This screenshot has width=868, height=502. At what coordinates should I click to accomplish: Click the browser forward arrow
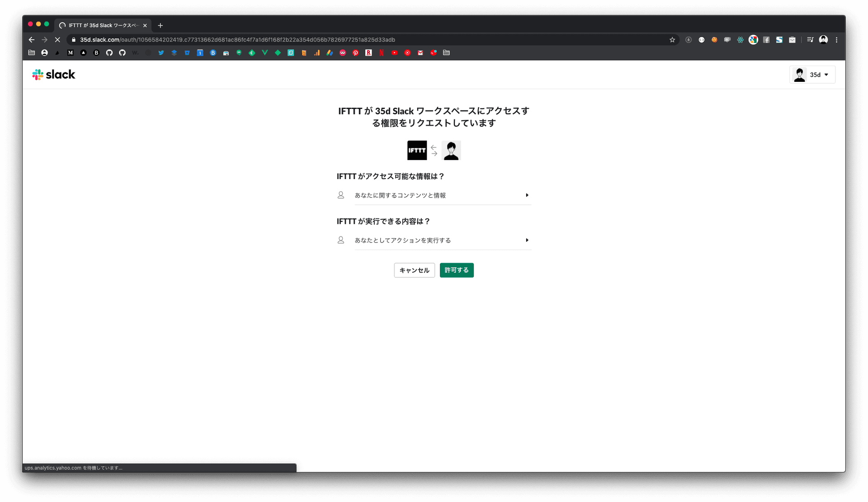coord(44,40)
